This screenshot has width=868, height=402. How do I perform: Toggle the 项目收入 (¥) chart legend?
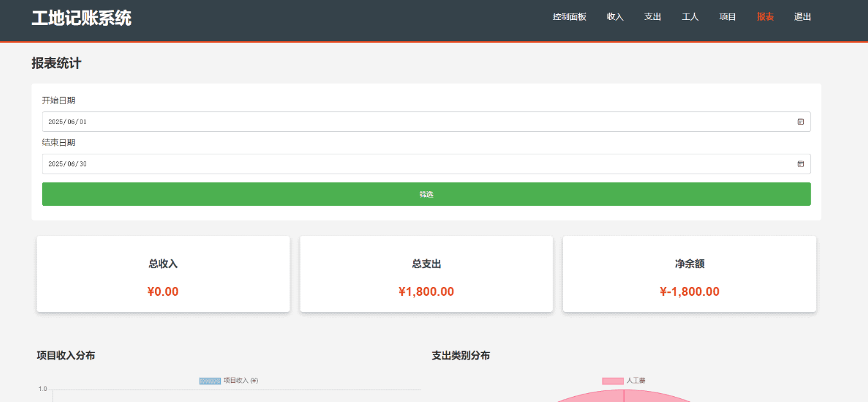228,381
